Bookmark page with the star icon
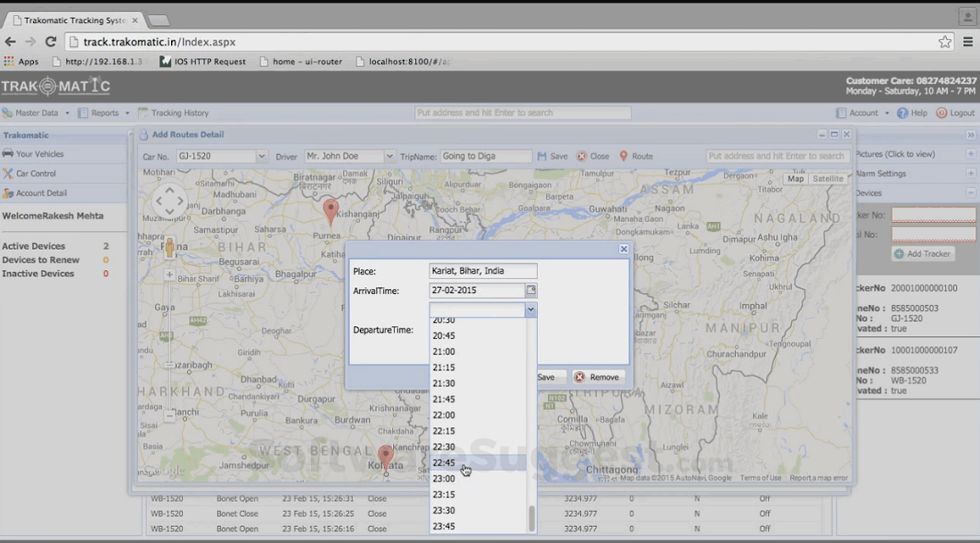980x543 pixels. [944, 42]
